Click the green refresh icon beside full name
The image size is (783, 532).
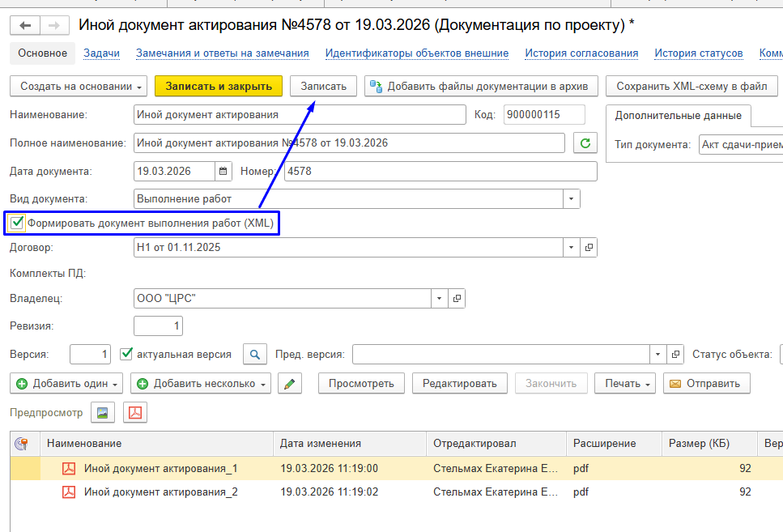tap(585, 143)
